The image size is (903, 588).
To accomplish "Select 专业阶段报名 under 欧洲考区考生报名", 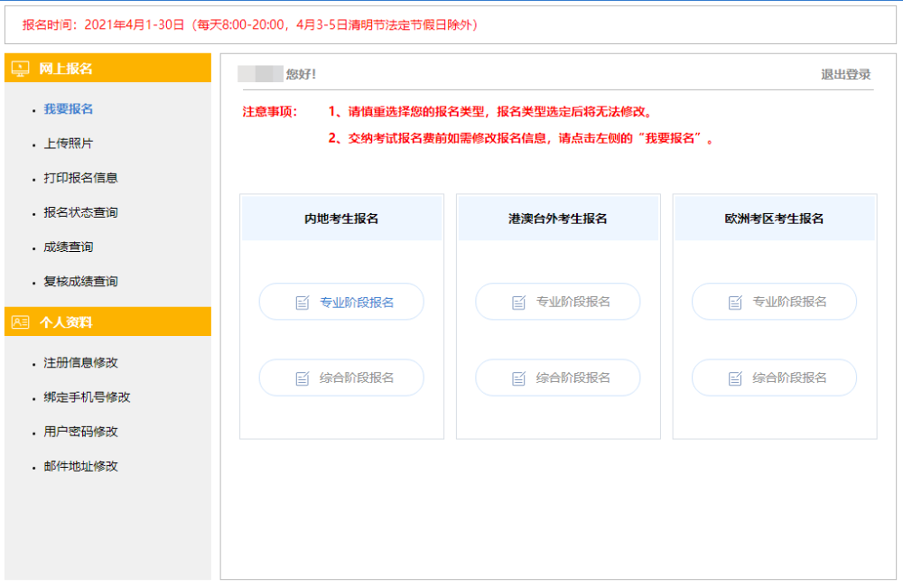I will click(775, 302).
